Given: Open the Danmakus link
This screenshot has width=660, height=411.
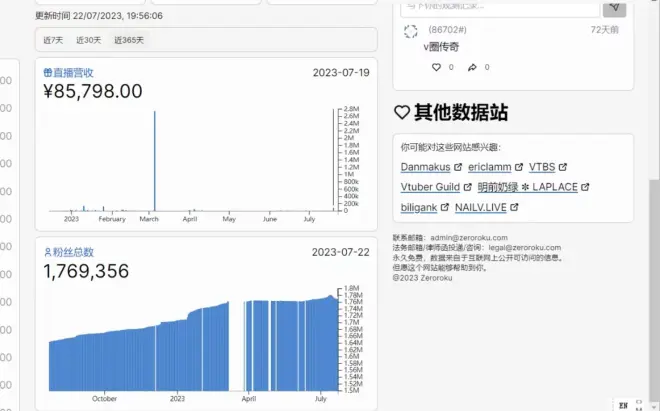Looking at the screenshot, I should click(426, 167).
